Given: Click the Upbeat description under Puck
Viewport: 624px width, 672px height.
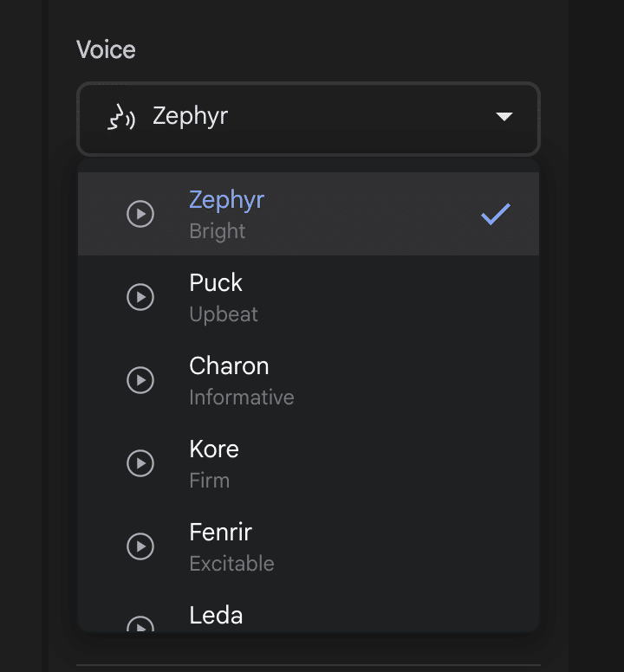Looking at the screenshot, I should pyautogui.click(x=224, y=314).
